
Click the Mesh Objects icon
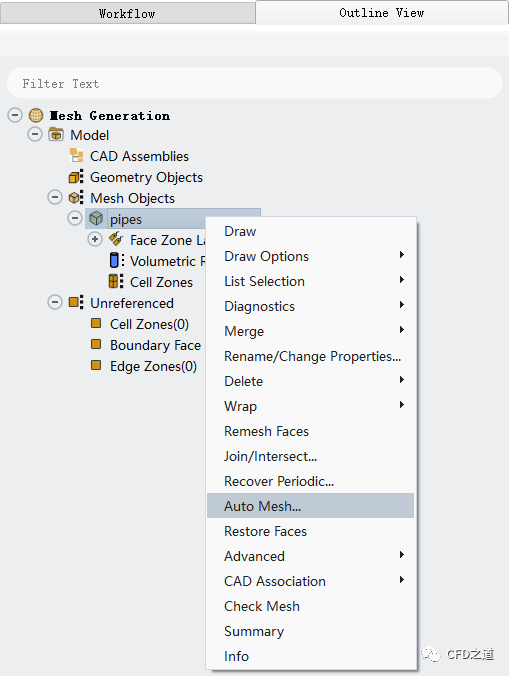click(76, 197)
